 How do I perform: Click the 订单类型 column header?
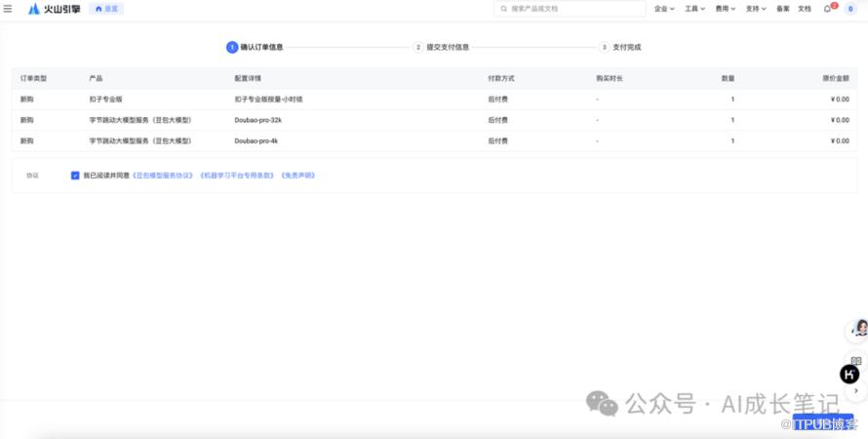34,79
